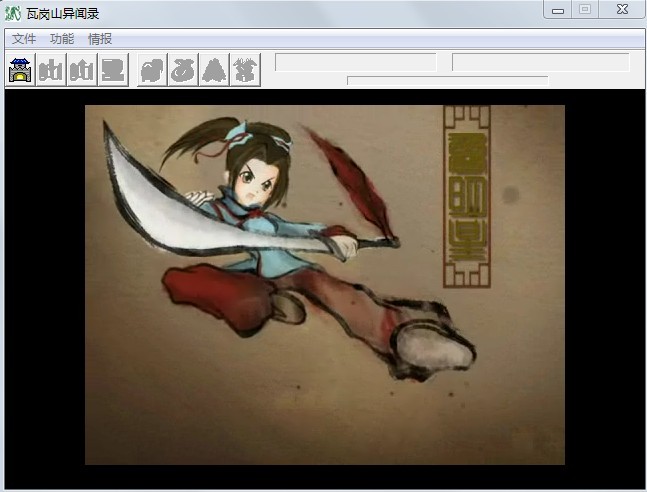Click the greyed armored warrior toolbar icon
The image size is (647, 492).
pos(245,70)
